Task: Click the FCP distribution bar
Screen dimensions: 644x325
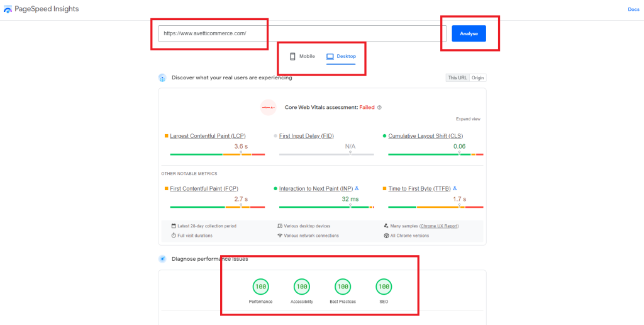Action: pos(217,207)
